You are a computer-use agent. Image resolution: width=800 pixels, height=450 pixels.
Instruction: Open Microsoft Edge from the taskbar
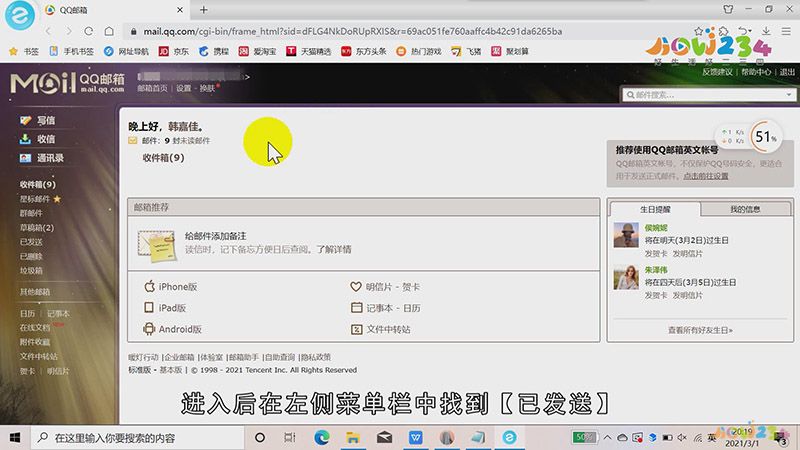tap(321, 437)
